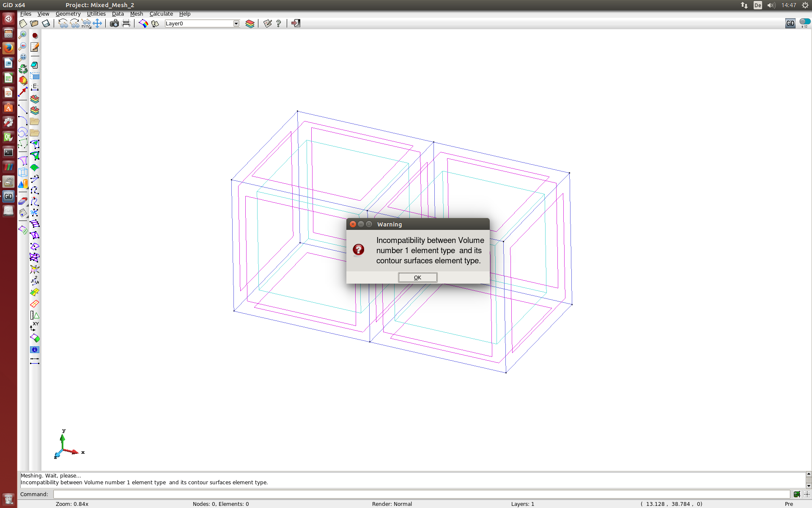Click OK in the Warning dialog
This screenshot has width=812, height=508.
click(417, 277)
